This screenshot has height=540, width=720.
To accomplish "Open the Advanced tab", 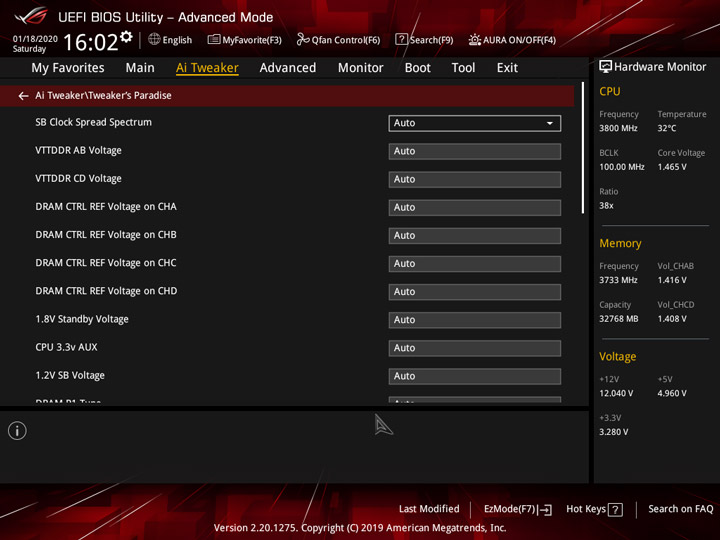I will tap(287, 68).
